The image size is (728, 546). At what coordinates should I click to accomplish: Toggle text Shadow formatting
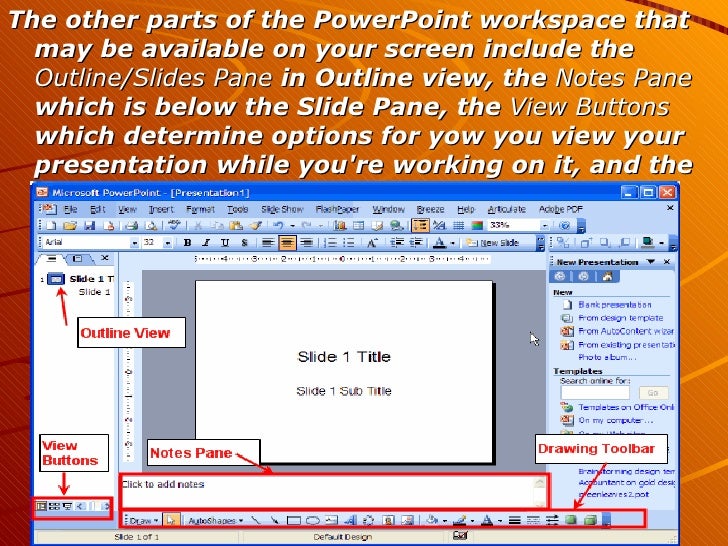(x=244, y=242)
